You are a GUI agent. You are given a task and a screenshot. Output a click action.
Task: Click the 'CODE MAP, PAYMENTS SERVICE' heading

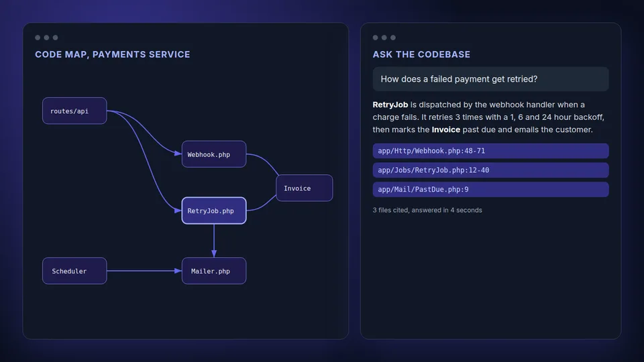click(x=113, y=54)
